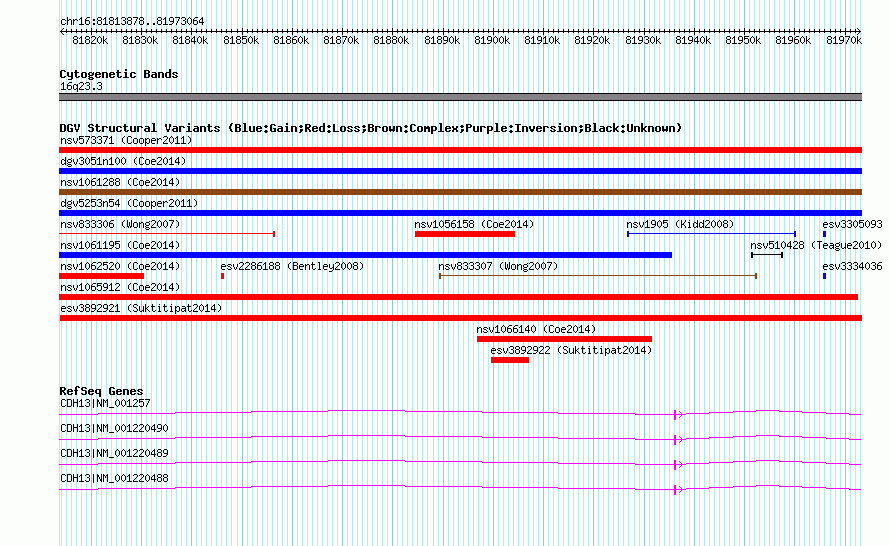Open the Cytogenetic Bands track heading

[119, 74]
